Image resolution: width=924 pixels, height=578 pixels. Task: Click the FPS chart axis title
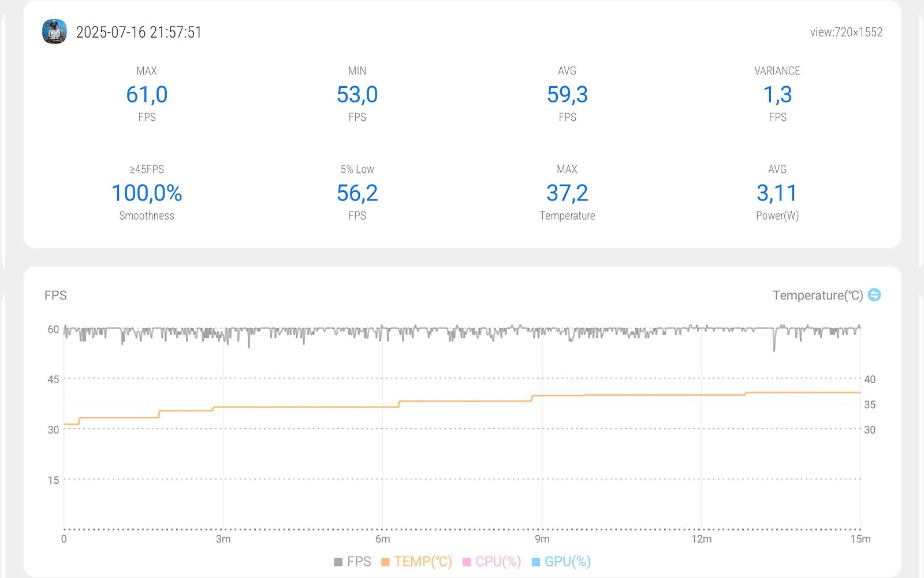click(x=55, y=295)
